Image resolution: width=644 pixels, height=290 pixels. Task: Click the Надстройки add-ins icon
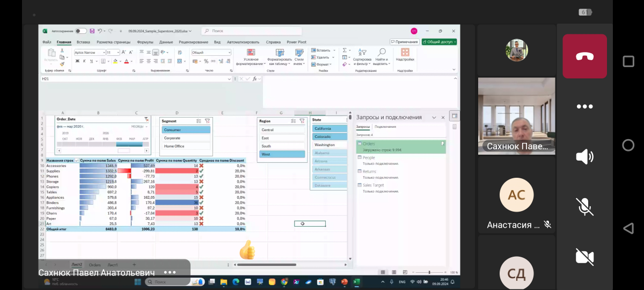[x=405, y=54]
